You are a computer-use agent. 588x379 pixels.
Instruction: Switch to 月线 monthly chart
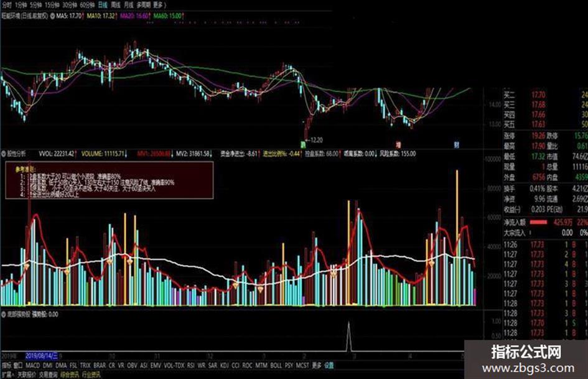tap(129, 5)
